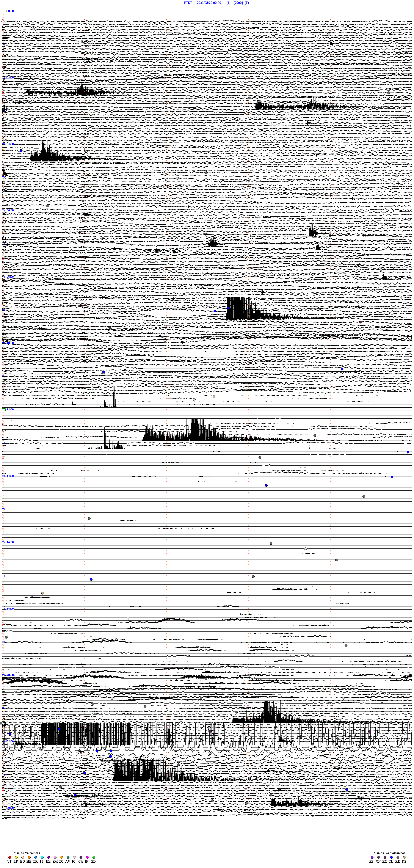Click the red VT legend dot
This screenshot has width=414, height=868.
tap(10, 857)
